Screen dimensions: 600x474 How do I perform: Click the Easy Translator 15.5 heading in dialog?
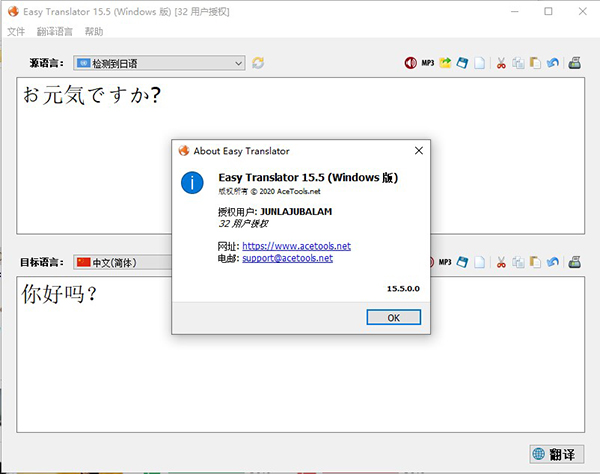308,178
